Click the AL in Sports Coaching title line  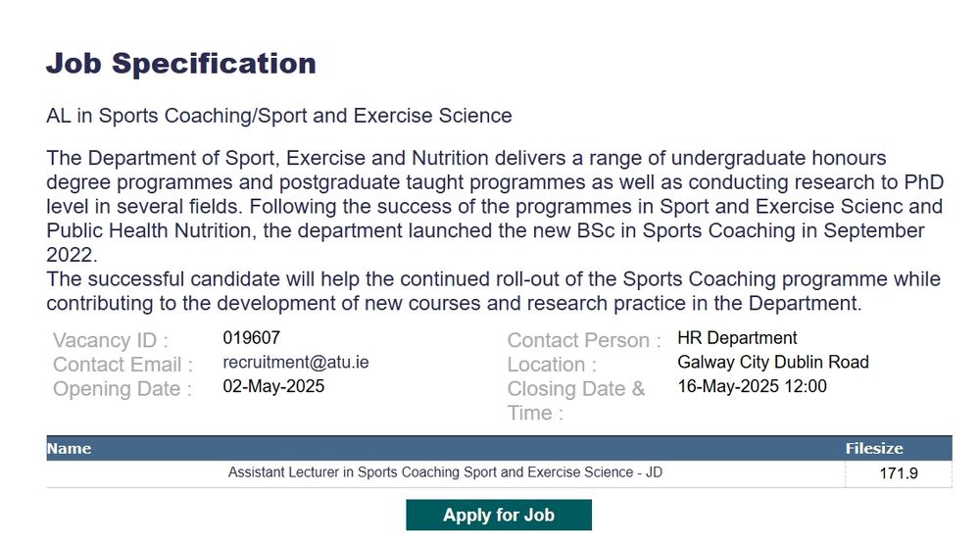tap(278, 116)
